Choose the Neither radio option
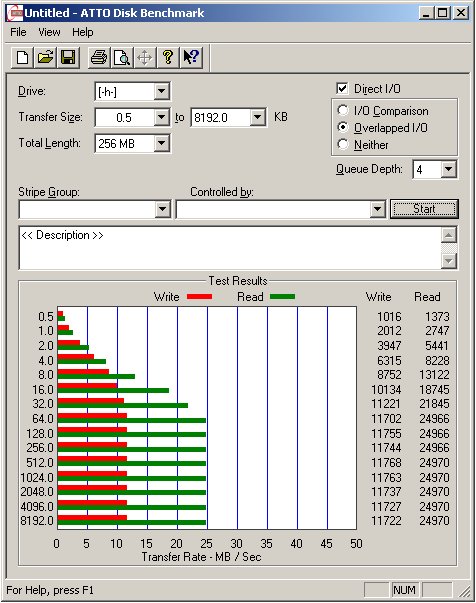Image resolution: width=476 pixels, height=603 pixels. [343, 144]
